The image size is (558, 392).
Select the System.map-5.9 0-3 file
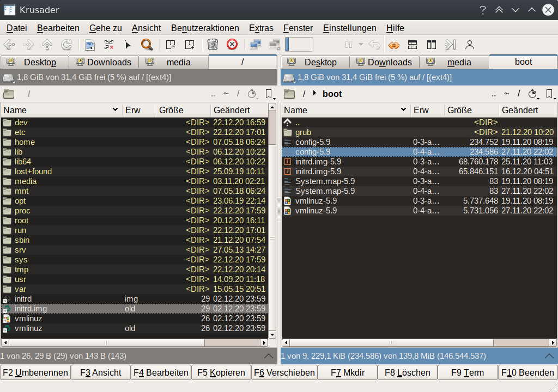pyautogui.click(x=419, y=181)
